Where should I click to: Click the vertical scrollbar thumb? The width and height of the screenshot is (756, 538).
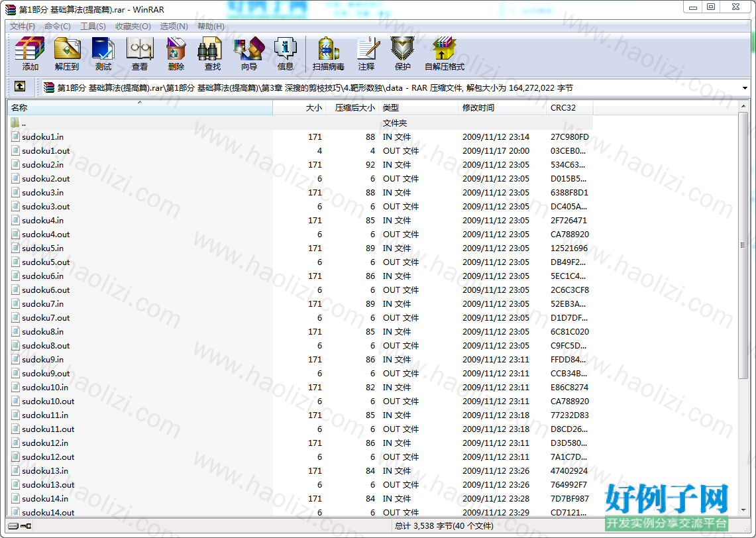click(743, 245)
